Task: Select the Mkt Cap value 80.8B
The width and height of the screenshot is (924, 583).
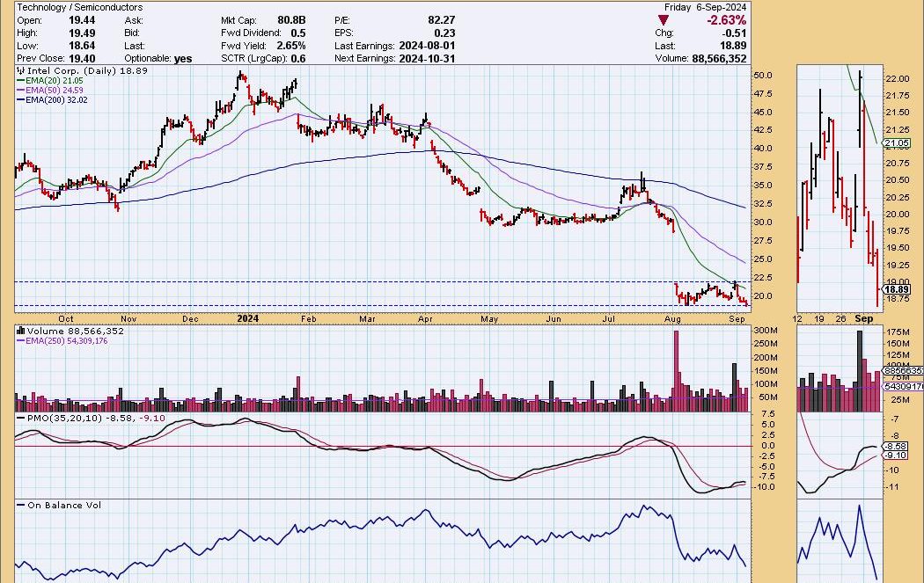Action: (x=291, y=20)
